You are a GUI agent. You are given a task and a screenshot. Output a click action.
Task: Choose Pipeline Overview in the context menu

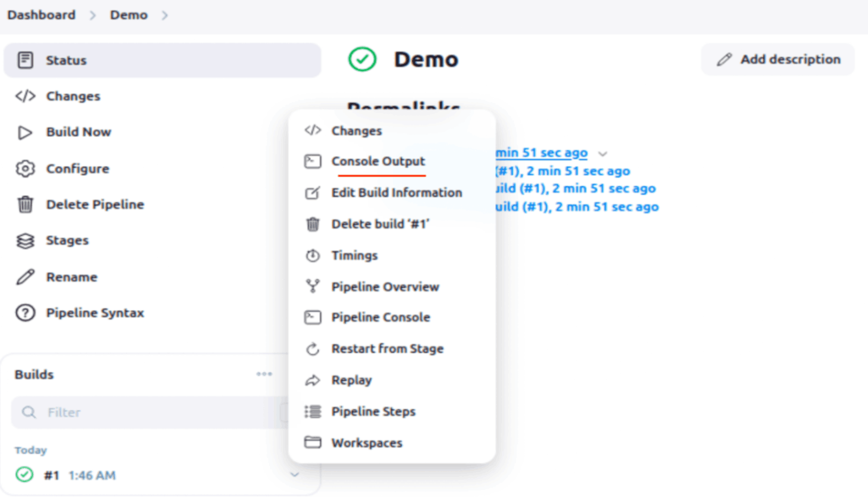pyautogui.click(x=385, y=287)
